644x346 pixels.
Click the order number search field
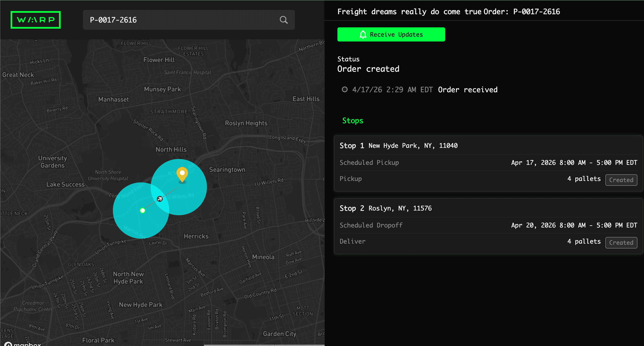tap(189, 20)
